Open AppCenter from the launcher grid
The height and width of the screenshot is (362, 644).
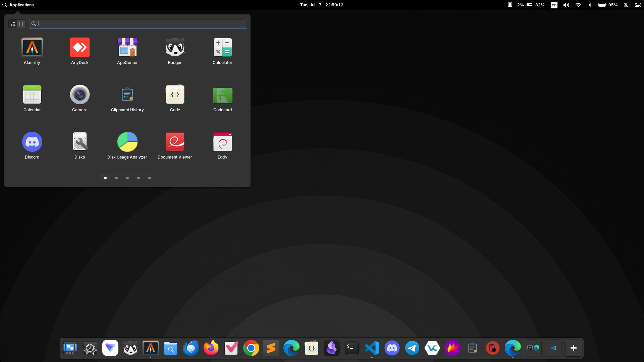click(x=127, y=51)
